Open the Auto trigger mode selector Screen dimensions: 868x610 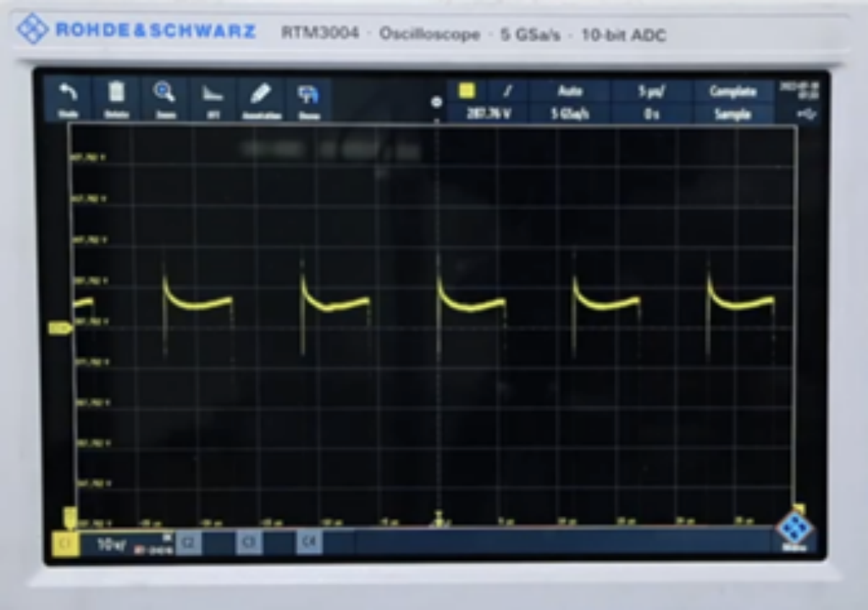point(570,91)
